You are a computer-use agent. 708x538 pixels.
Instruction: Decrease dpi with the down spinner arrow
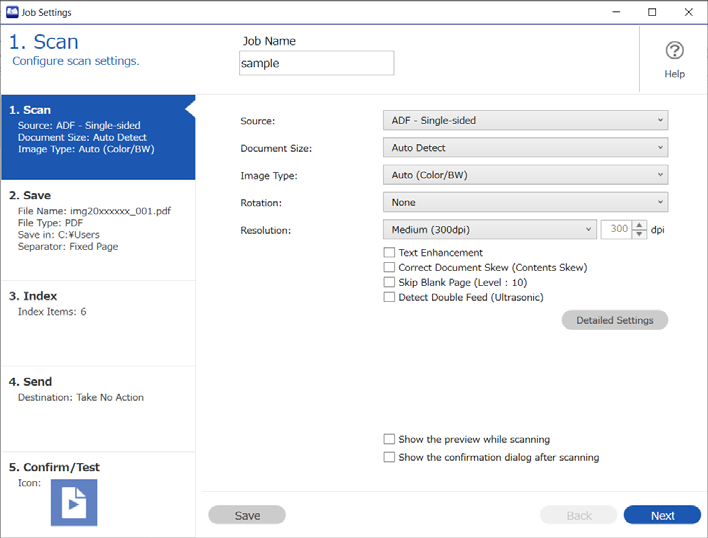pos(639,234)
